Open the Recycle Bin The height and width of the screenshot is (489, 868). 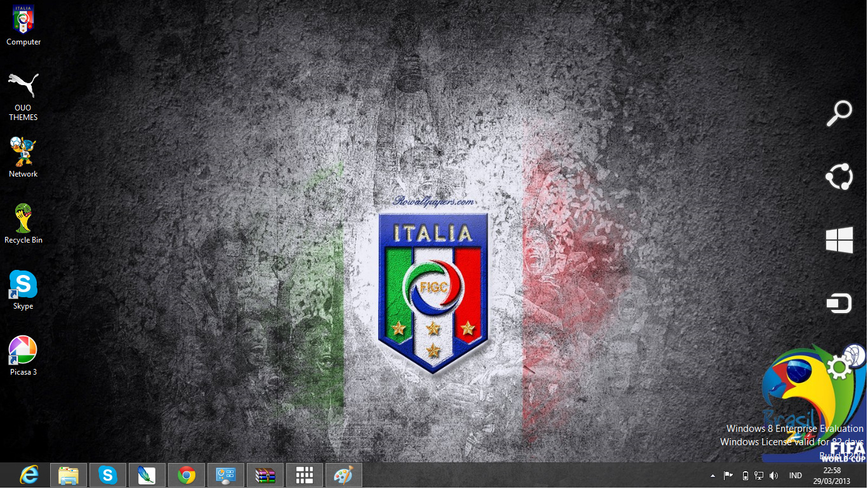point(23,219)
